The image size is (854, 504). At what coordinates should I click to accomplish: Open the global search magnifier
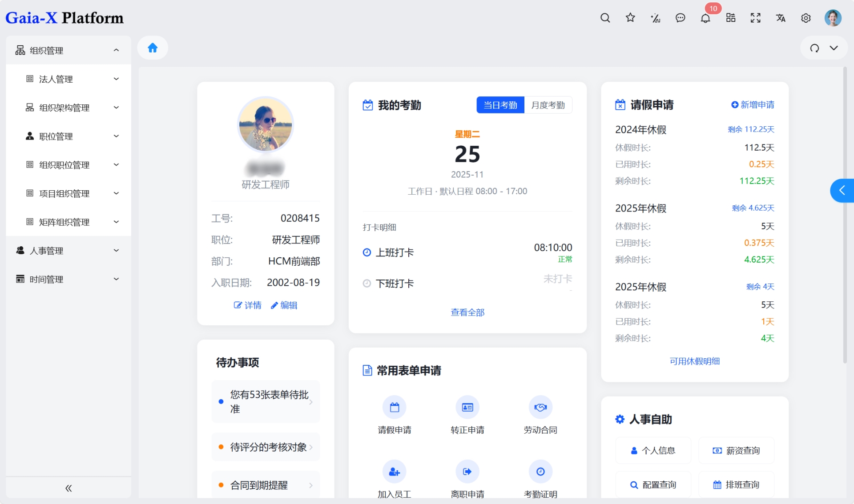tap(605, 18)
